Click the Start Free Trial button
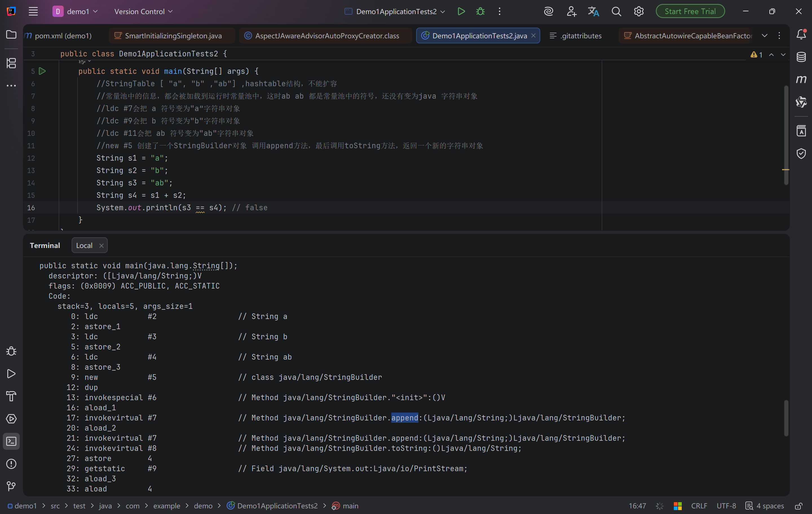The width and height of the screenshot is (812, 514). point(690,12)
